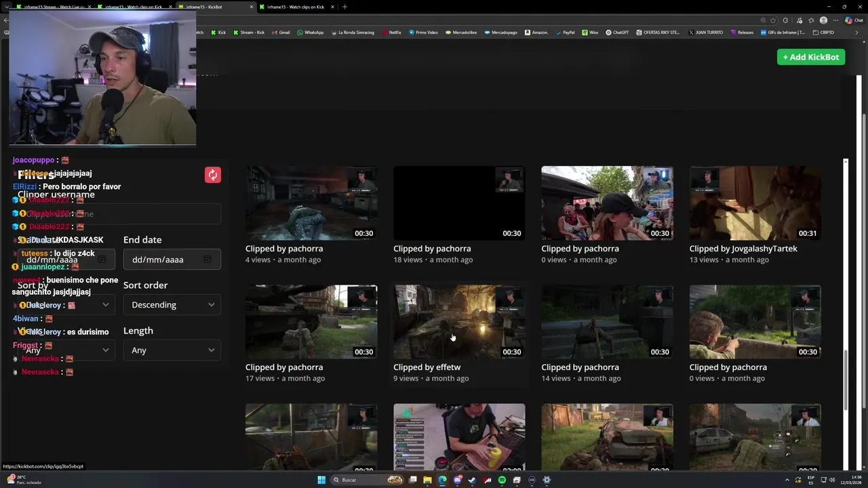This screenshot has width=868, height=488.
Task: Click the Add KickBot button
Action: pos(811,57)
